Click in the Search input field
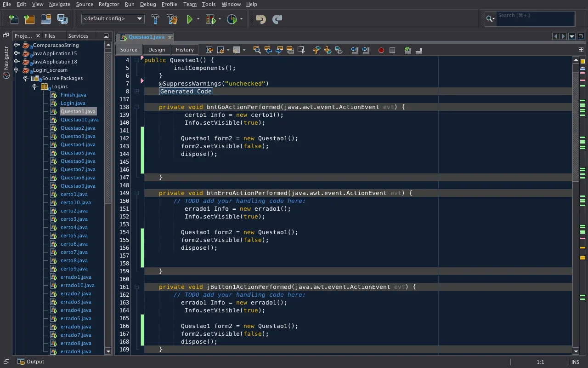This screenshot has height=368, width=588. click(535, 19)
